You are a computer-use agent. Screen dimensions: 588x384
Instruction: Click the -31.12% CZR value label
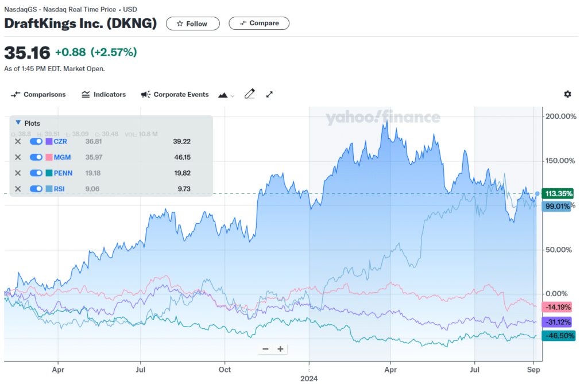[x=557, y=322]
